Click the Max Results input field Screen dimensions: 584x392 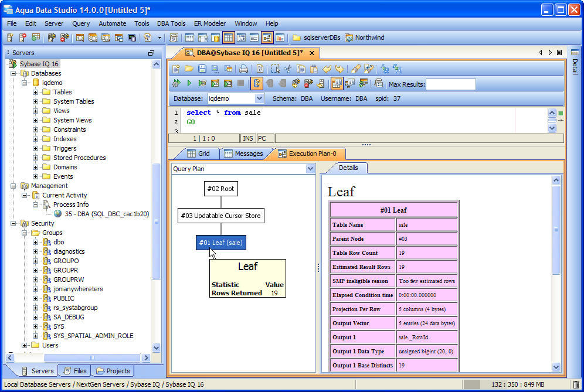pyautogui.click(x=451, y=84)
